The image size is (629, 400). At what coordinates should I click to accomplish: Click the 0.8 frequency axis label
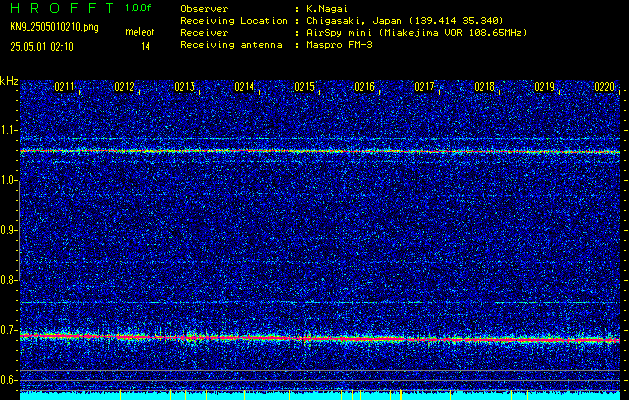[x=8, y=280]
